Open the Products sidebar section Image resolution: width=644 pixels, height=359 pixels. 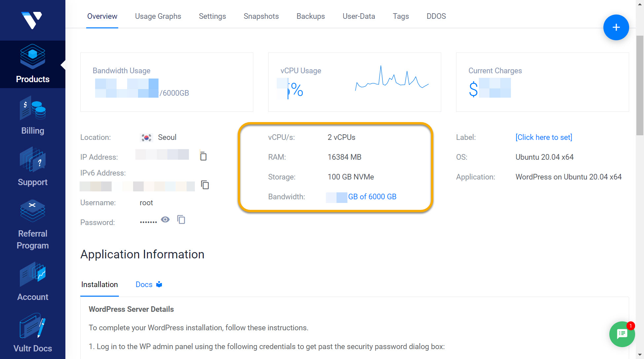(x=32, y=64)
